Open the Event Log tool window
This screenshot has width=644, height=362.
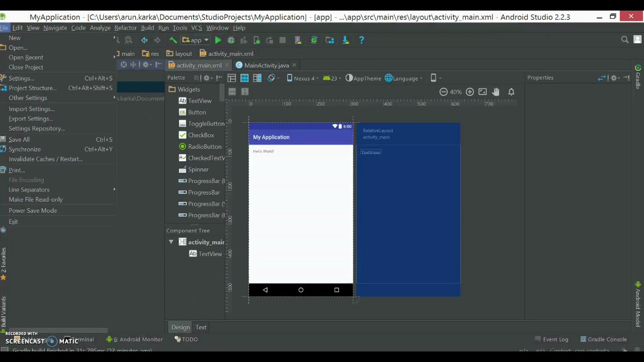click(x=551, y=339)
